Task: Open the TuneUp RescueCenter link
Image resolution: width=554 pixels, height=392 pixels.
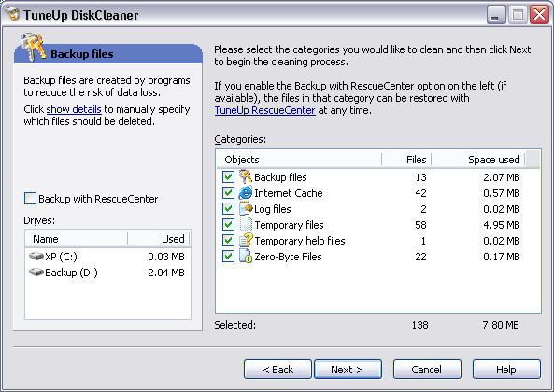Action: tap(265, 110)
